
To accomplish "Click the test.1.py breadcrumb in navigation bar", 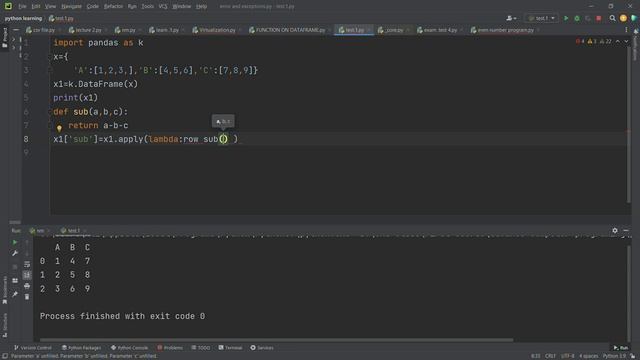I will (61, 18).
